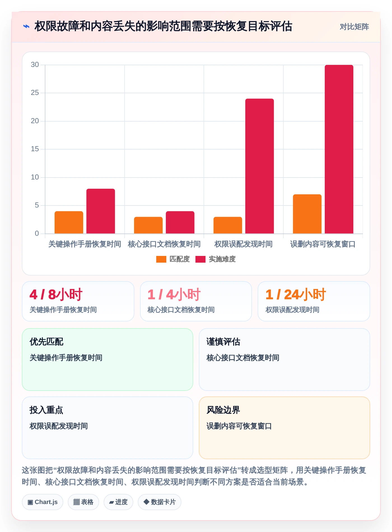This screenshot has height=532, width=392.
Task: Open the 1 / 4小时 stat card
Action: (x=196, y=301)
